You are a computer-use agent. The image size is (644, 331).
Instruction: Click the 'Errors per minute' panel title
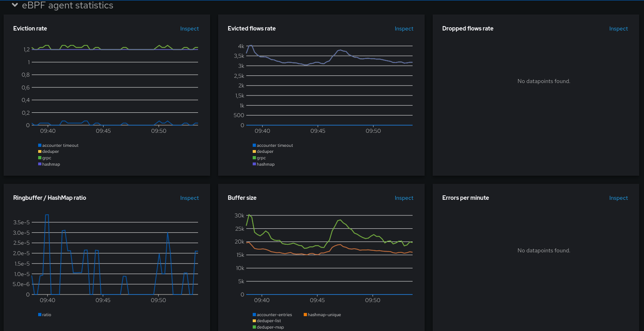tap(466, 198)
